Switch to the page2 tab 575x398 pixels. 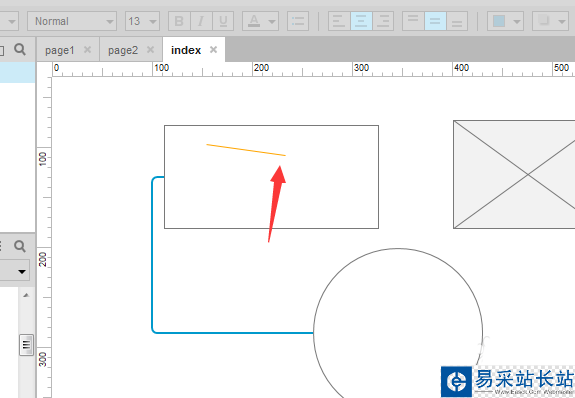coord(123,50)
